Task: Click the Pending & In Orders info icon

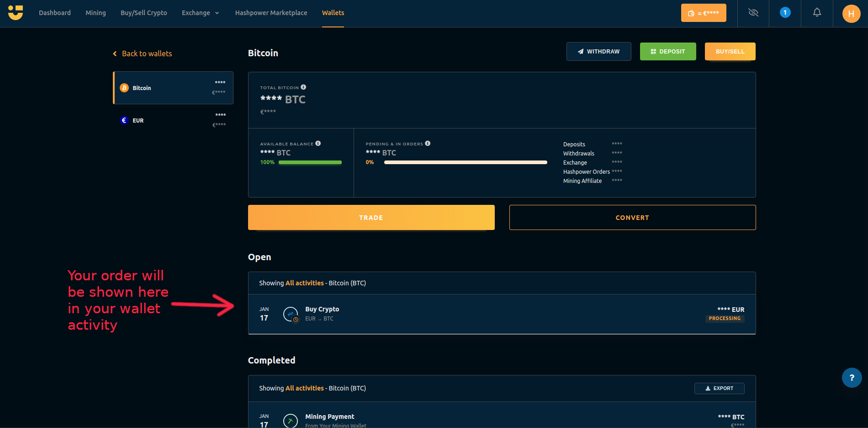Action: (x=428, y=143)
